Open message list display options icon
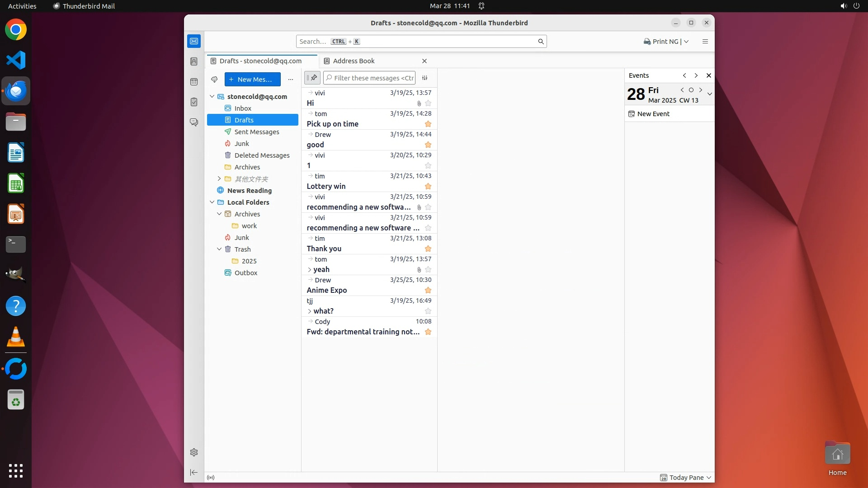Screen dimensions: 868x488 (x=425, y=78)
